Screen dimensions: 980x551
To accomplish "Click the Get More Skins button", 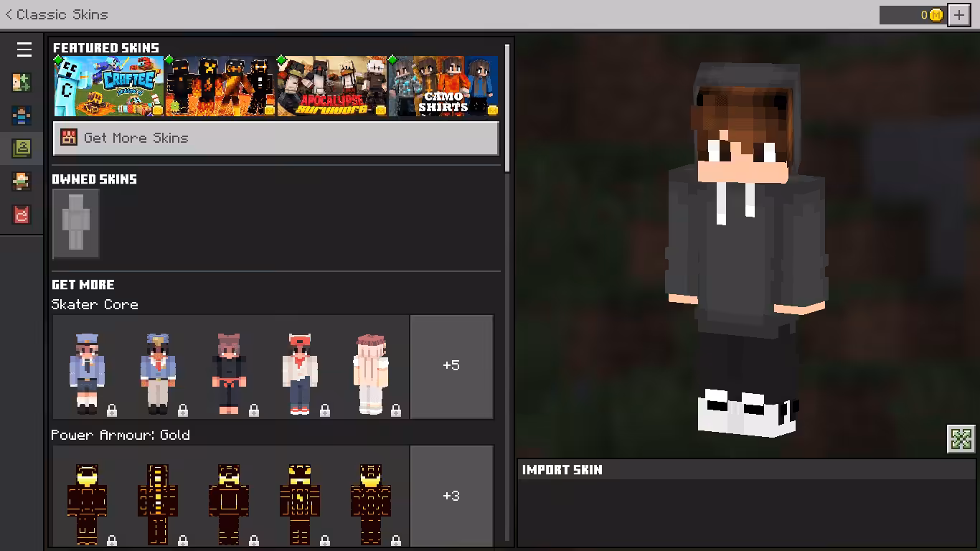I will click(276, 138).
